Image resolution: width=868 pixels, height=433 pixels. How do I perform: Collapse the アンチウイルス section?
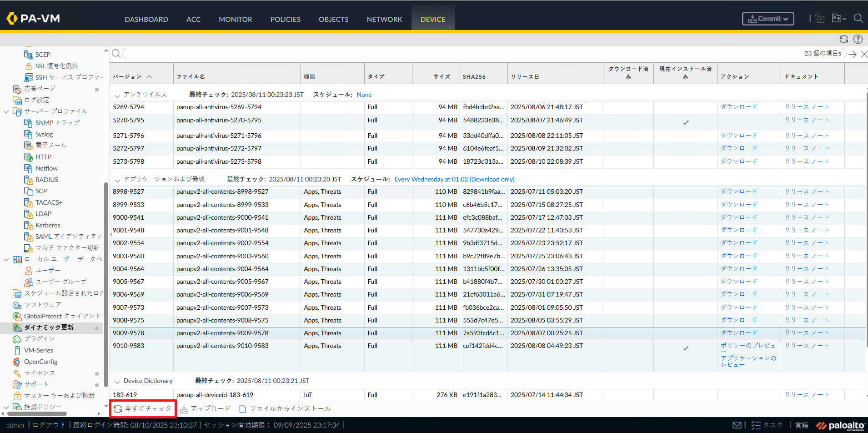click(117, 95)
